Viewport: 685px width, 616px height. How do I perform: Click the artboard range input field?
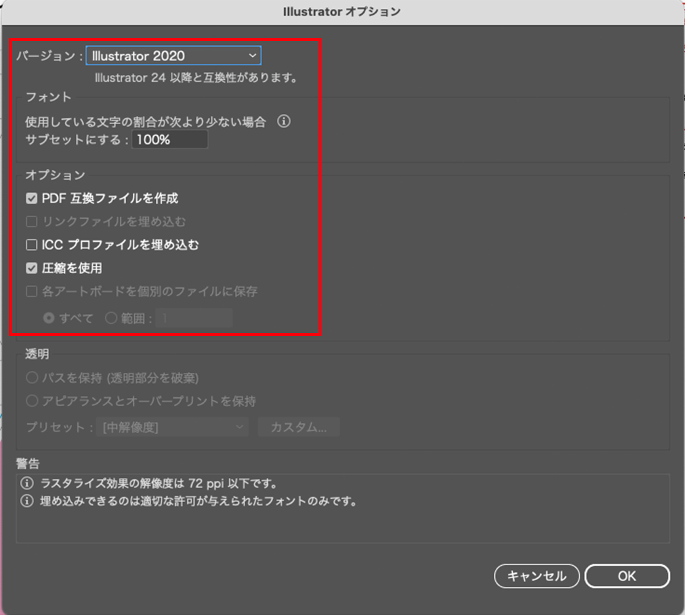[194, 318]
